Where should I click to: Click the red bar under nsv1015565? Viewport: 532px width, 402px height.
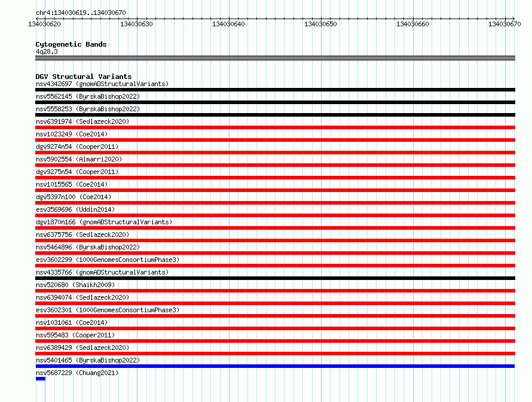pos(275,190)
